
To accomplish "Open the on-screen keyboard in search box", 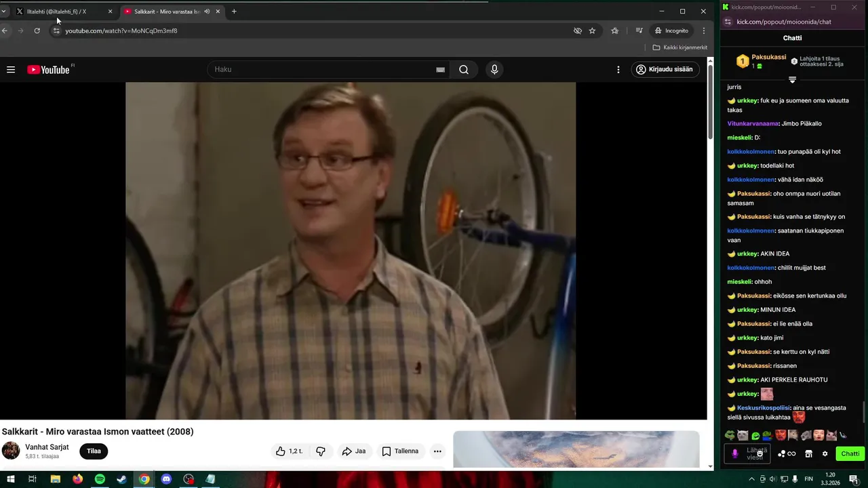I will coord(440,70).
